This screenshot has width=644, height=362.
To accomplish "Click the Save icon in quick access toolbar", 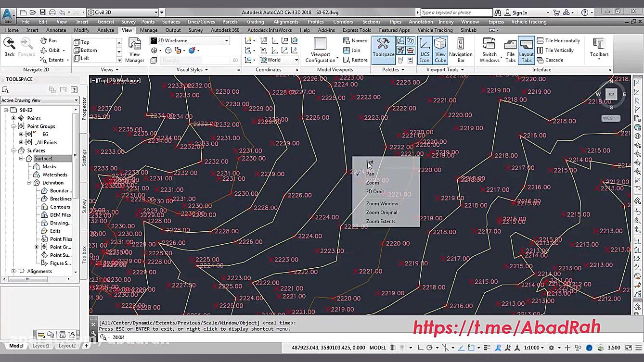I will [x=42, y=12].
